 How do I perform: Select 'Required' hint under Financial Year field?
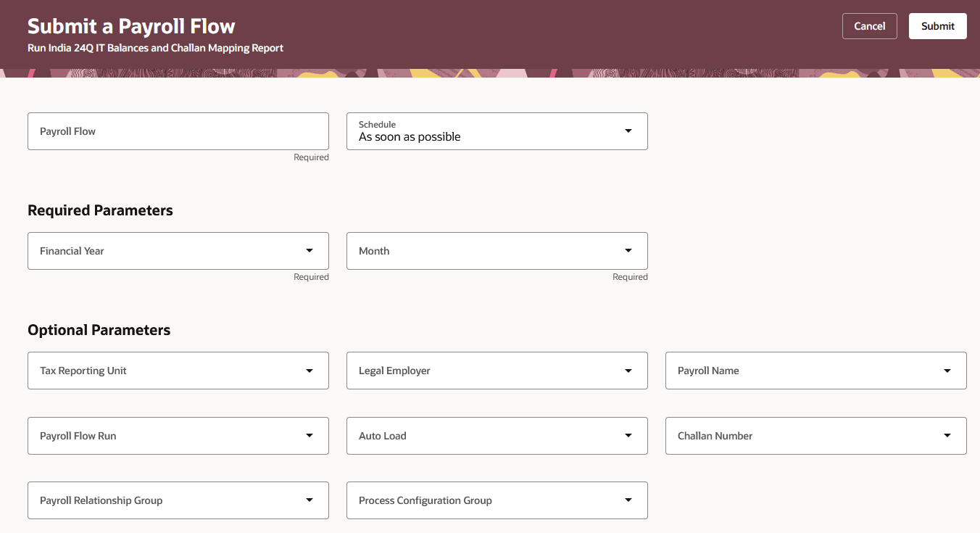click(311, 277)
